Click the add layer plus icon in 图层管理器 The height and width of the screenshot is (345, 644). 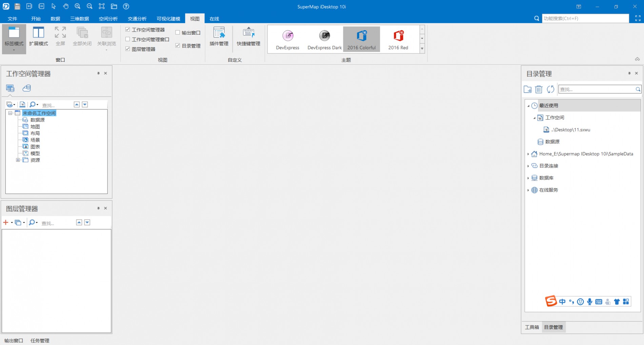point(6,222)
